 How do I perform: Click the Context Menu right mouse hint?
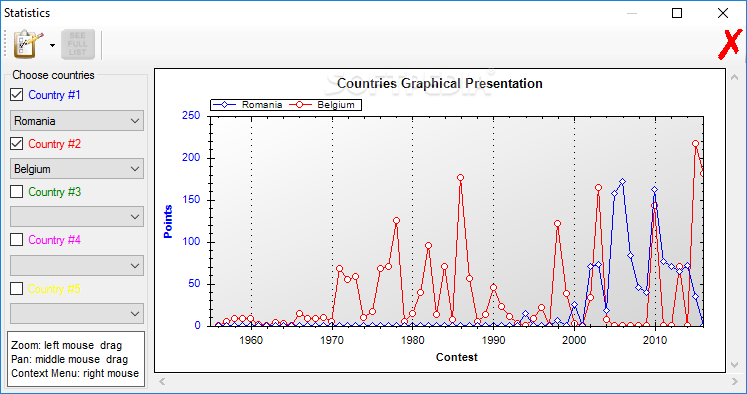pyautogui.click(x=75, y=373)
